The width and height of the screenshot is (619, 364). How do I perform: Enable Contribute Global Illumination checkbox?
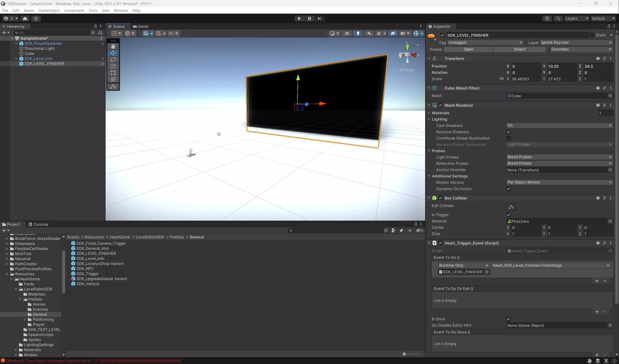click(x=508, y=138)
